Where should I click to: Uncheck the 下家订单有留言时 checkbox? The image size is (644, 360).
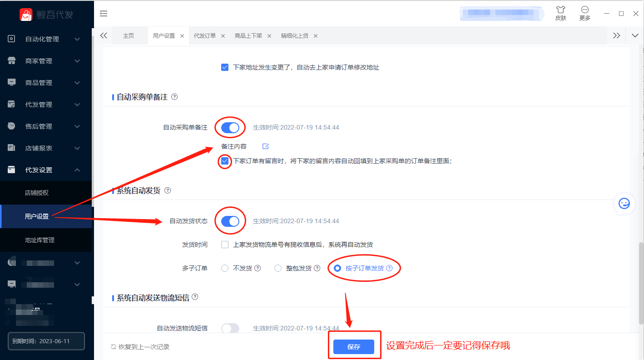pos(225,161)
